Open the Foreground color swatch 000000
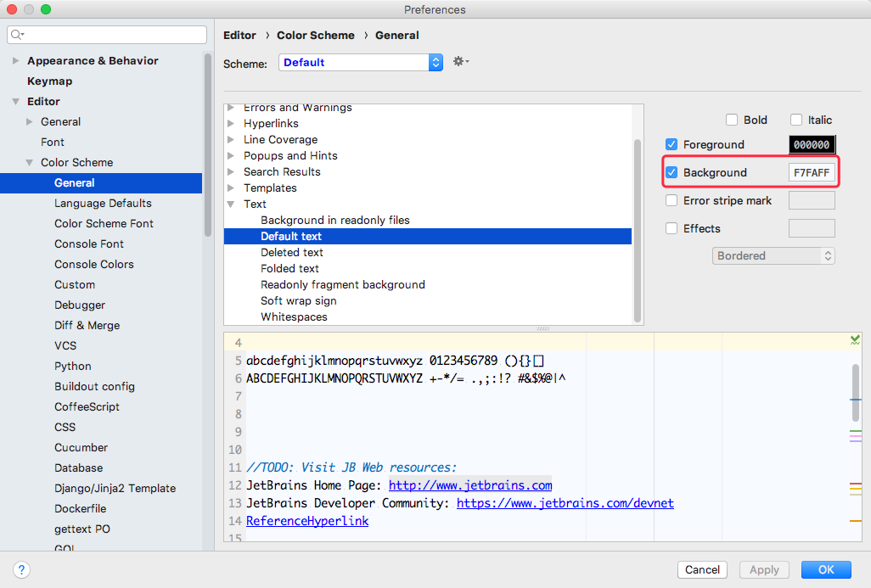Image resolution: width=871 pixels, height=588 pixels. click(812, 145)
